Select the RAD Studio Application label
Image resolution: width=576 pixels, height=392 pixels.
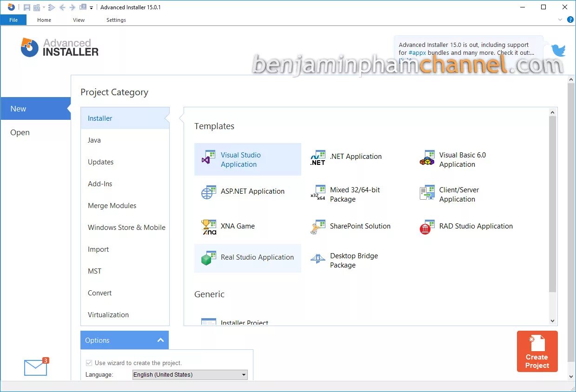[476, 226]
